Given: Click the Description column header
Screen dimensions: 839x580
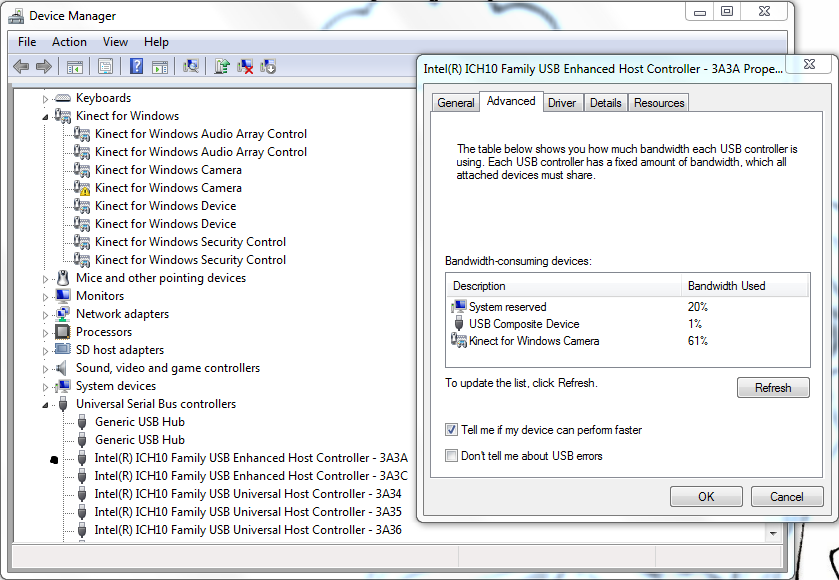Looking at the screenshot, I should click(x=564, y=286).
